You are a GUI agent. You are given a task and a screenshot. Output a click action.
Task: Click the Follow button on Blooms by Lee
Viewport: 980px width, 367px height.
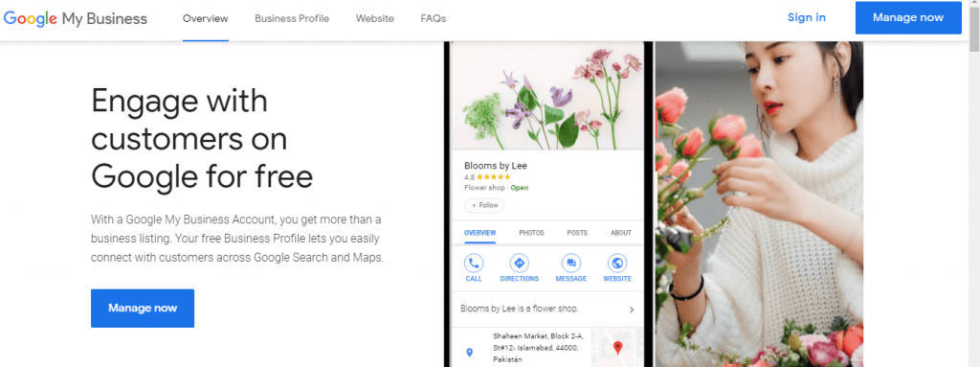click(x=484, y=205)
